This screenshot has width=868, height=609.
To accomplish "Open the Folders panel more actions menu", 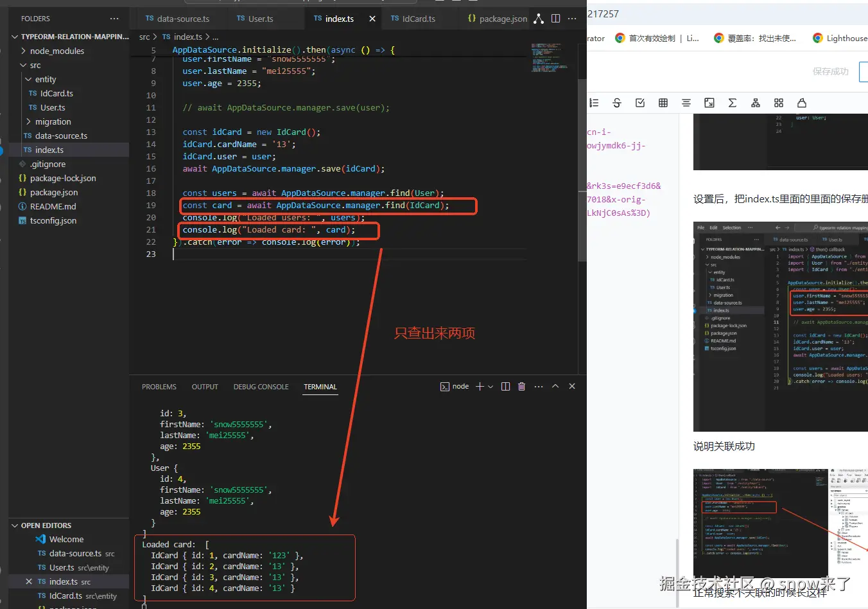I will pyautogui.click(x=114, y=19).
